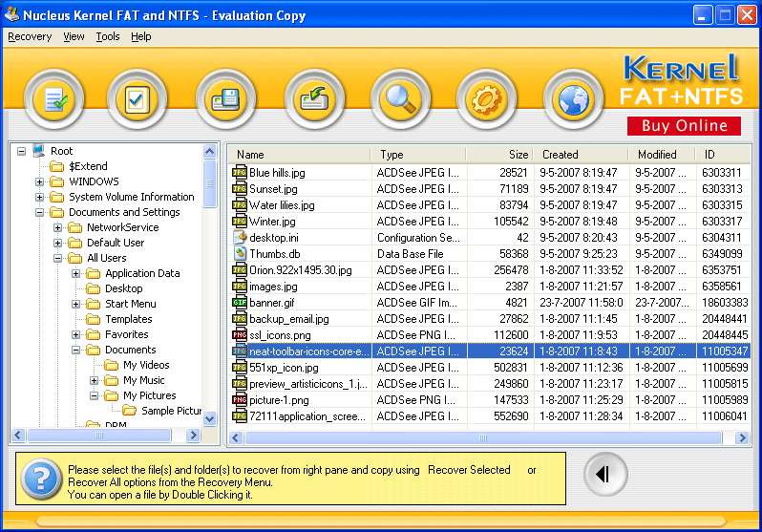
Task: Select the backup_email.jpg file
Action: point(489,319)
